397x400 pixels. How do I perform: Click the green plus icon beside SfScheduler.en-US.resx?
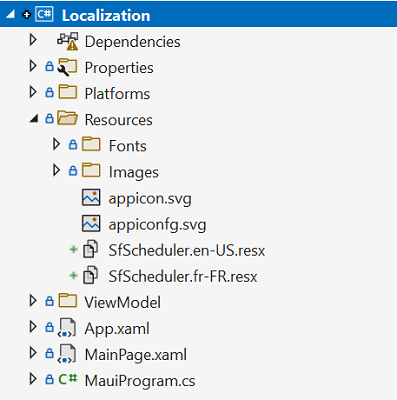[73, 249]
